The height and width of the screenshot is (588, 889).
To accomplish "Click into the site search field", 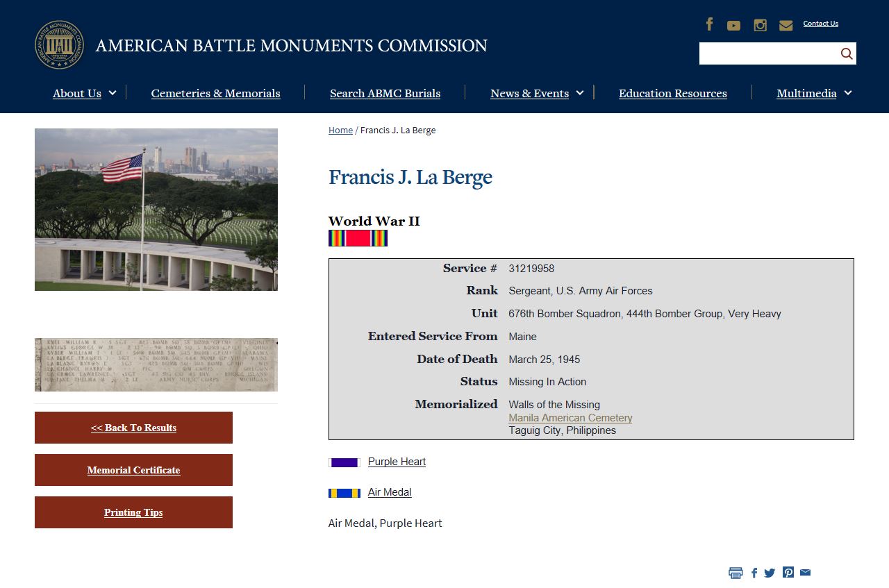I will click(769, 53).
